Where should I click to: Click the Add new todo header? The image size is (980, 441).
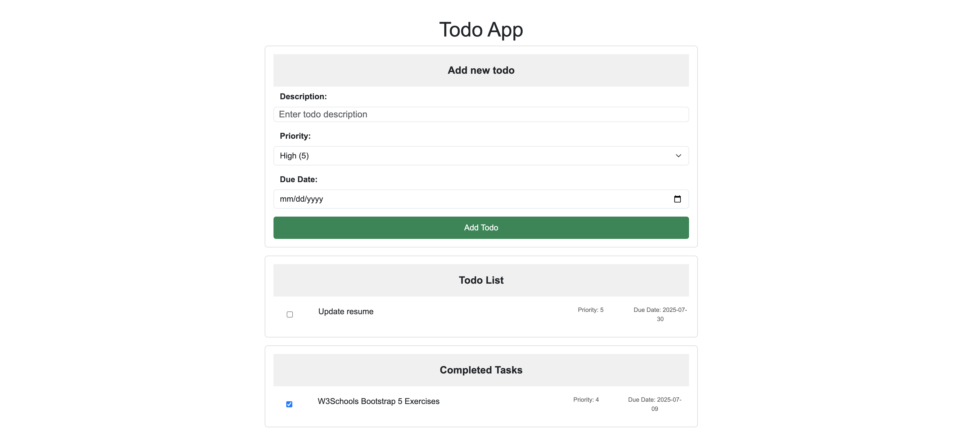[x=481, y=70]
